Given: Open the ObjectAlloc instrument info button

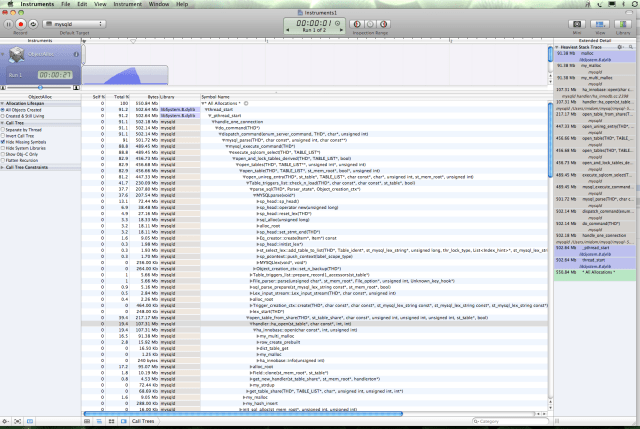Looking at the screenshot, I should [76, 54].
